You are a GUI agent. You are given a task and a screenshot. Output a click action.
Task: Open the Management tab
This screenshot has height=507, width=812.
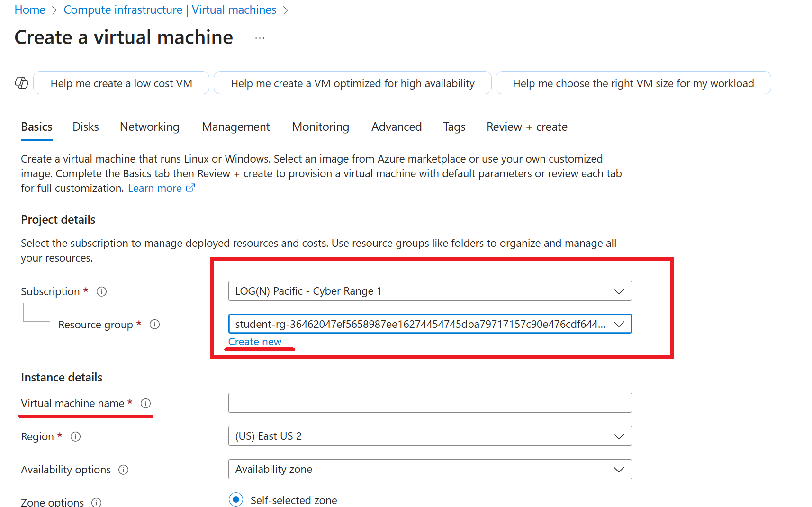pos(236,127)
